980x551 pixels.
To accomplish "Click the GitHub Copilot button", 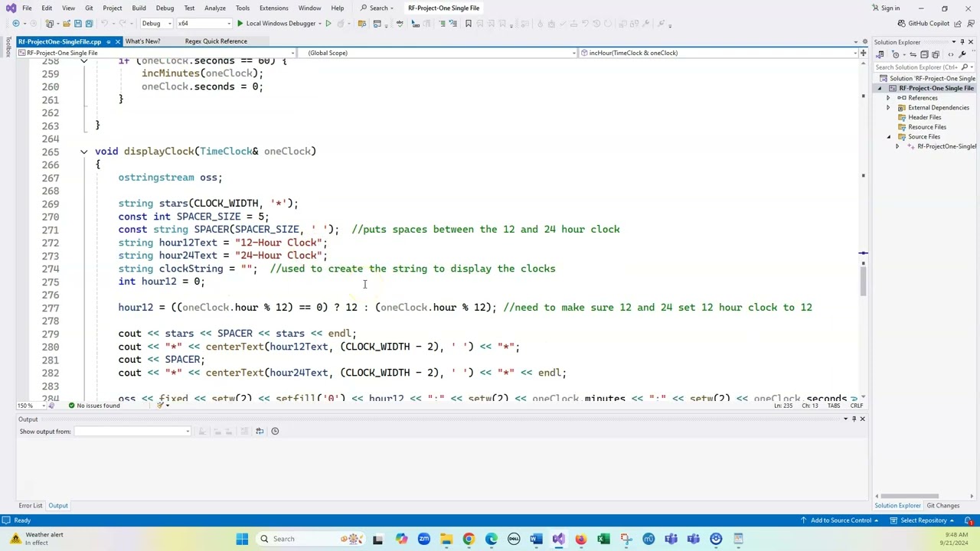I will point(923,23).
